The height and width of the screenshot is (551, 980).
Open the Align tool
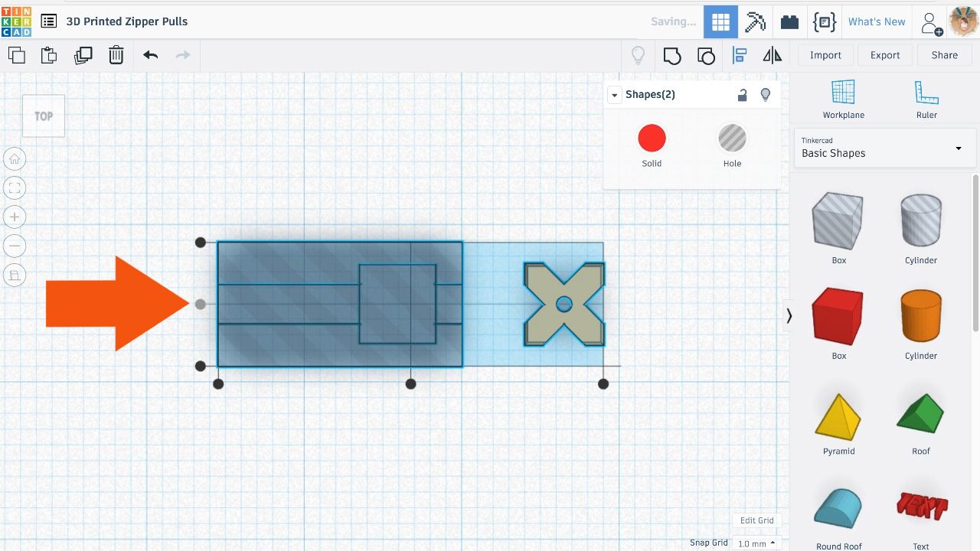coord(740,55)
